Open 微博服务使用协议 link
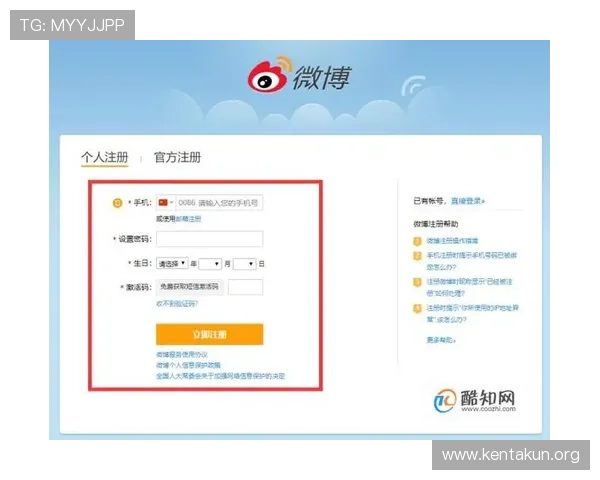Image resolution: width=600 pixels, height=480 pixels. point(182,354)
